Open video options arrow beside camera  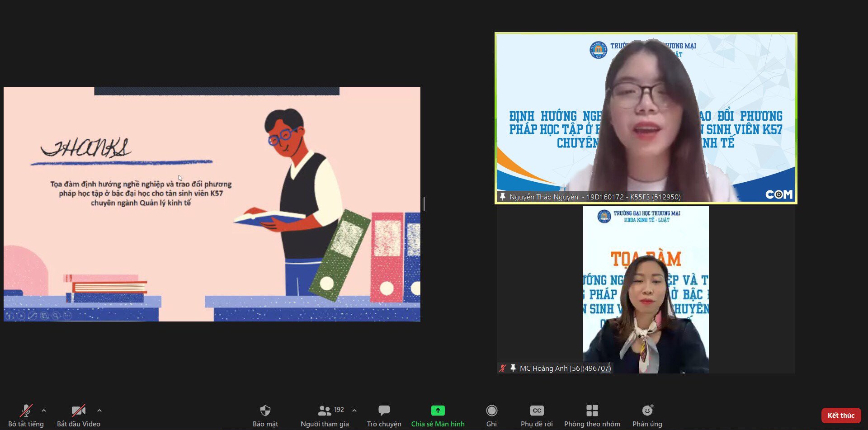(x=99, y=411)
